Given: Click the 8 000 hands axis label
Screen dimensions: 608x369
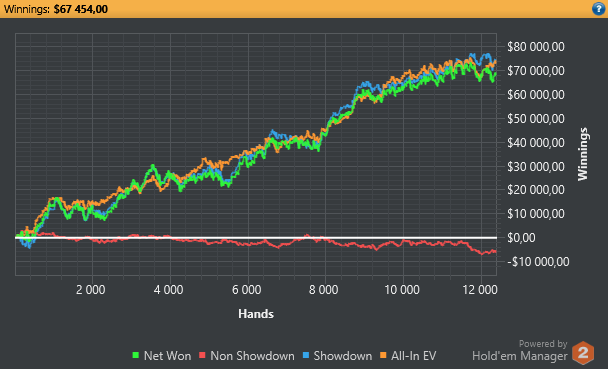Looking at the screenshot, I should click(323, 290).
